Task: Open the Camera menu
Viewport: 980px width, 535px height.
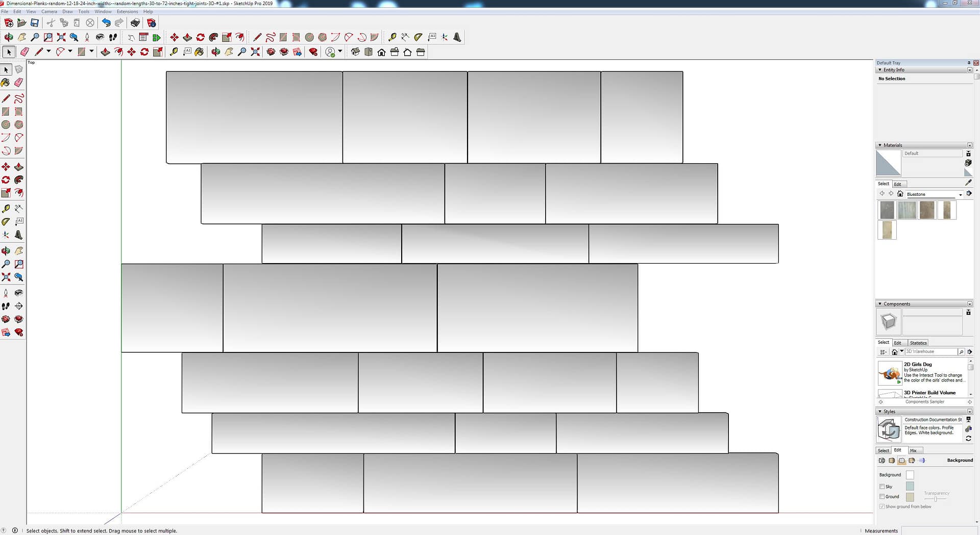Action: pos(49,11)
